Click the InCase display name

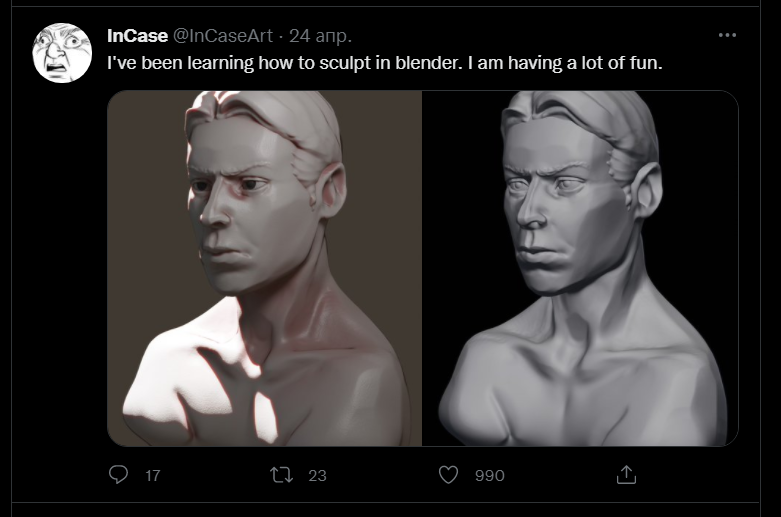pos(137,36)
